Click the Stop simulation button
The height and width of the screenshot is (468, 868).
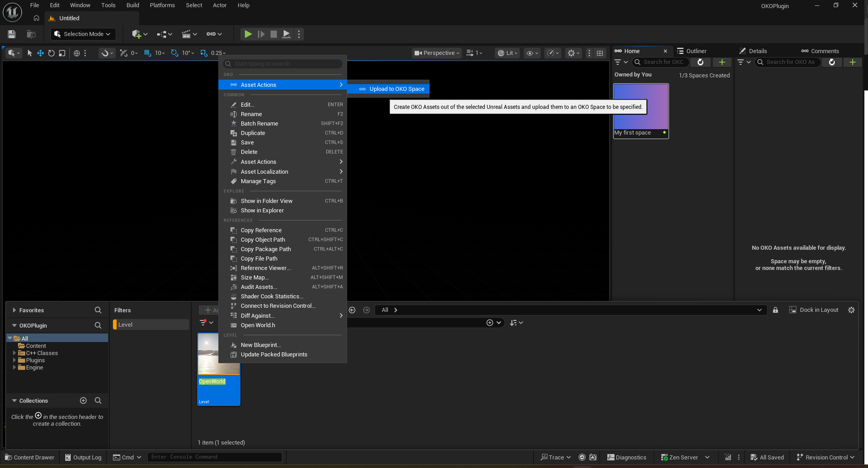coord(273,34)
